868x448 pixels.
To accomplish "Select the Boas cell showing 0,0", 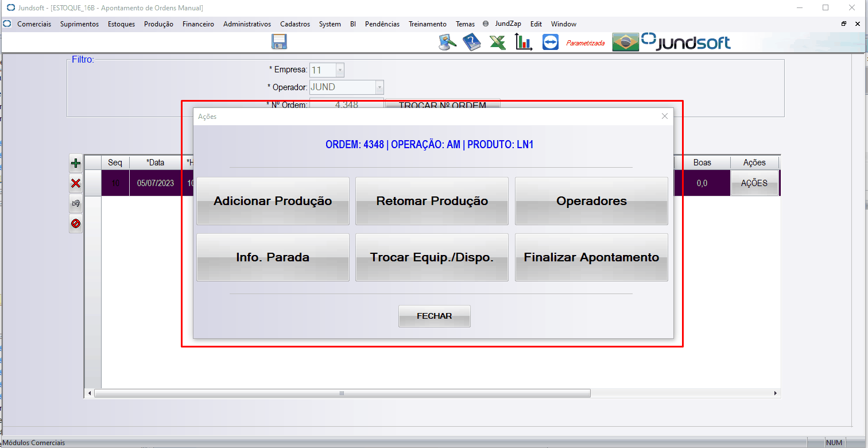I will tap(702, 183).
